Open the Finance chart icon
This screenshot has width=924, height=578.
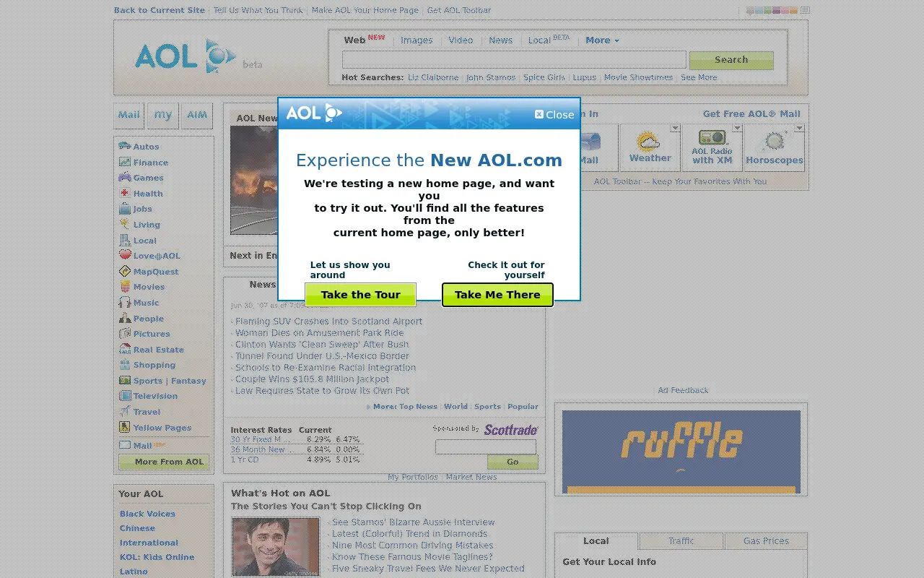(x=125, y=162)
